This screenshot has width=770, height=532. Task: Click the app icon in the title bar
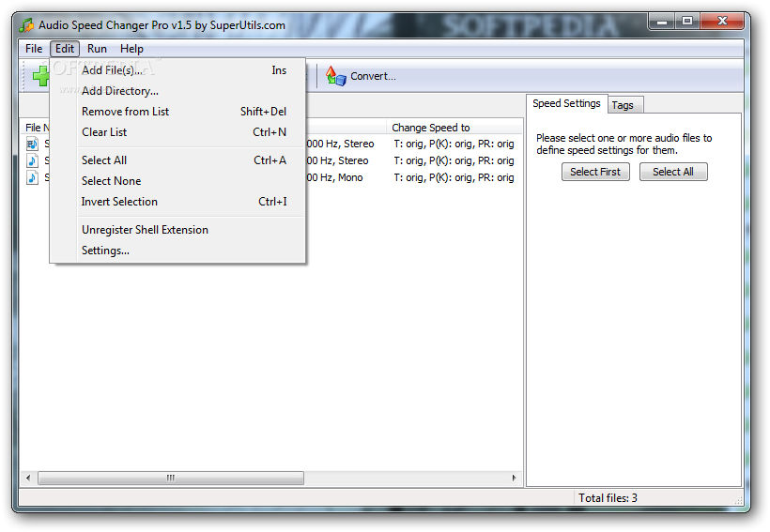click(26, 25)
